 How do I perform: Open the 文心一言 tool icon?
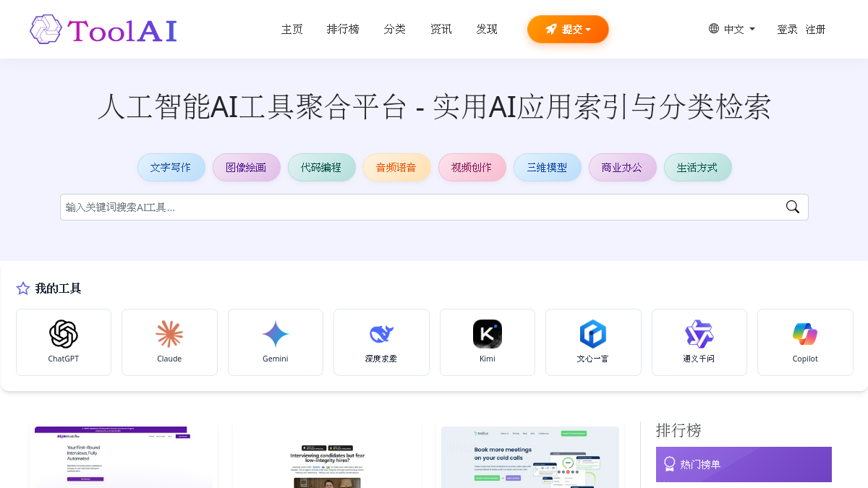click(x=593, y=334)
